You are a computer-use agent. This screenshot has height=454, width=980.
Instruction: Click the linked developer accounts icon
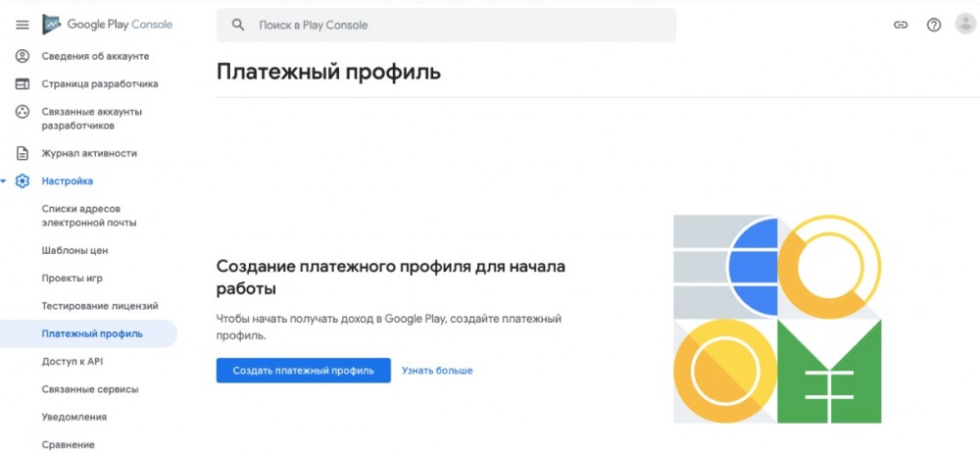23,112
